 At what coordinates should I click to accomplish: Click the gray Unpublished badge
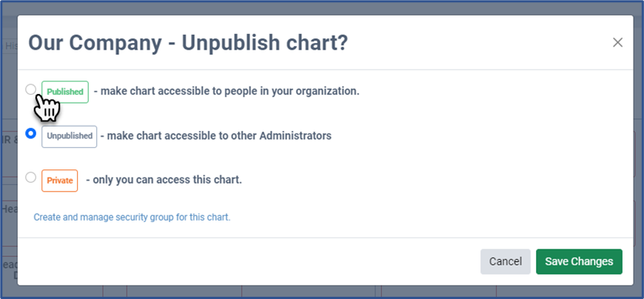tap(69, 136)
